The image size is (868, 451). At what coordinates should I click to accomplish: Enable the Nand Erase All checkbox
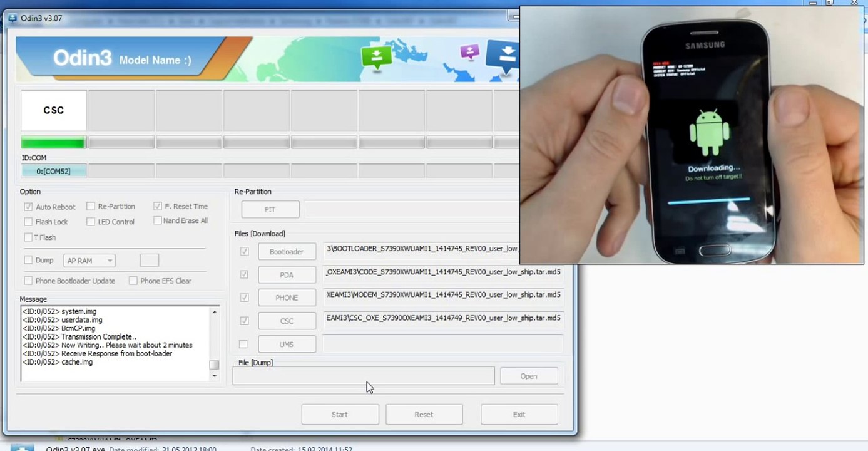point(158,220)
